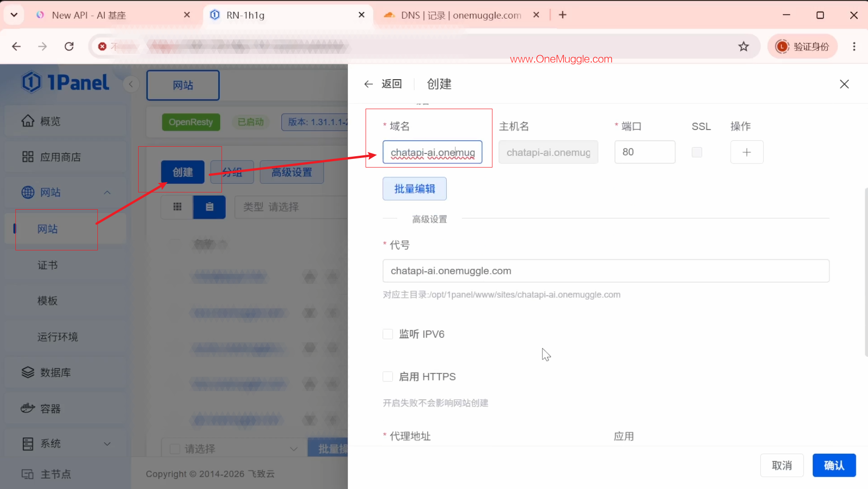Click the not-secure site warning icon
The height and width of the screenshot is (489, 868).
coord(102,46)
